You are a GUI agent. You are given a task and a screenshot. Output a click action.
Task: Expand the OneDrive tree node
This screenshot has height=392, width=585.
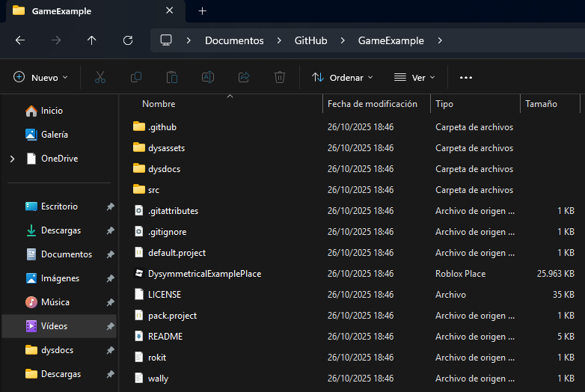(12, 159)
